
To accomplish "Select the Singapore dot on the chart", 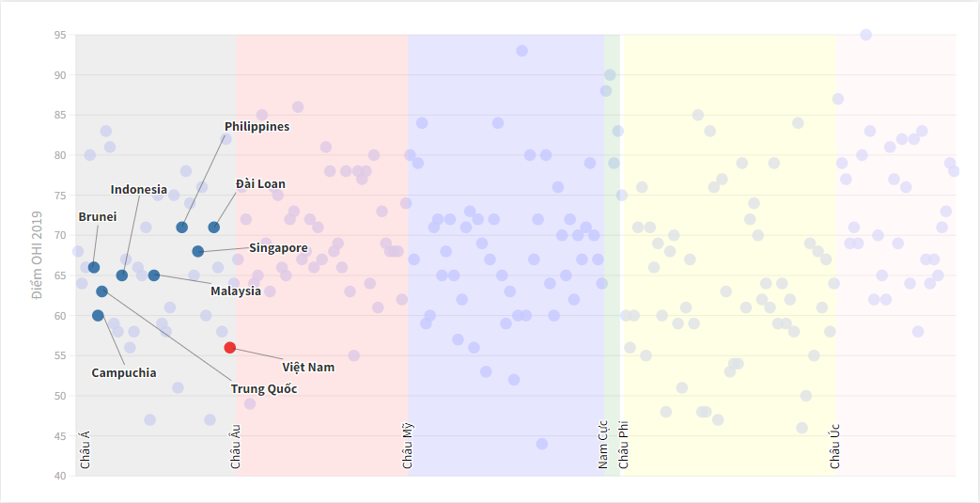I will coord(198,251).
